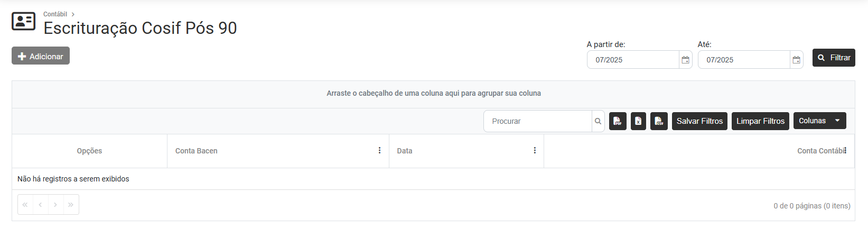Export the grid to CSV
This screenshot has height=246, width=868.
[x=659, y=121]
